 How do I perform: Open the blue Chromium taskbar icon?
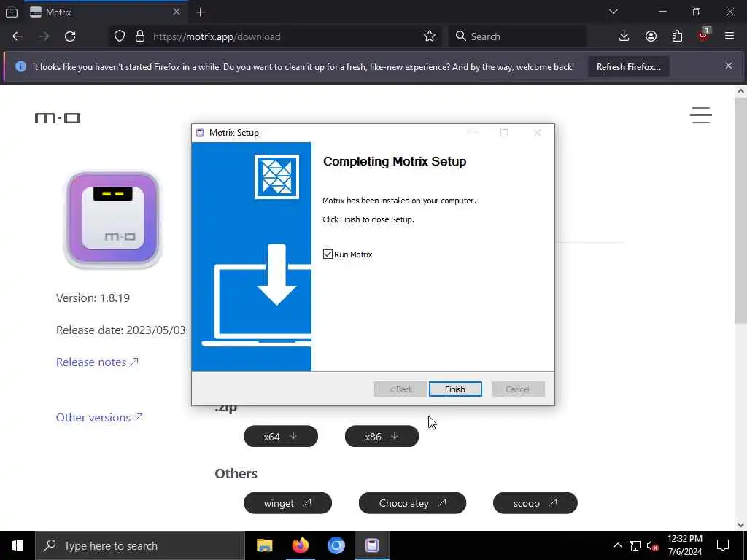point(336,545)
